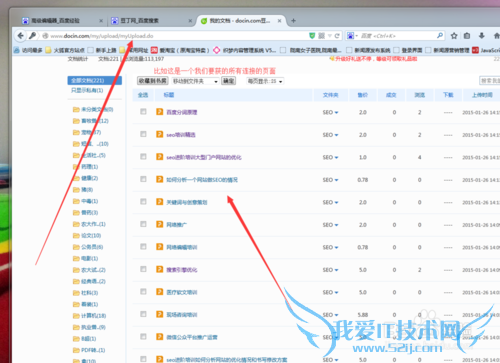Click the folder icon beside 计算机(18)
500x363 pixels.
(x=76, y=316)
